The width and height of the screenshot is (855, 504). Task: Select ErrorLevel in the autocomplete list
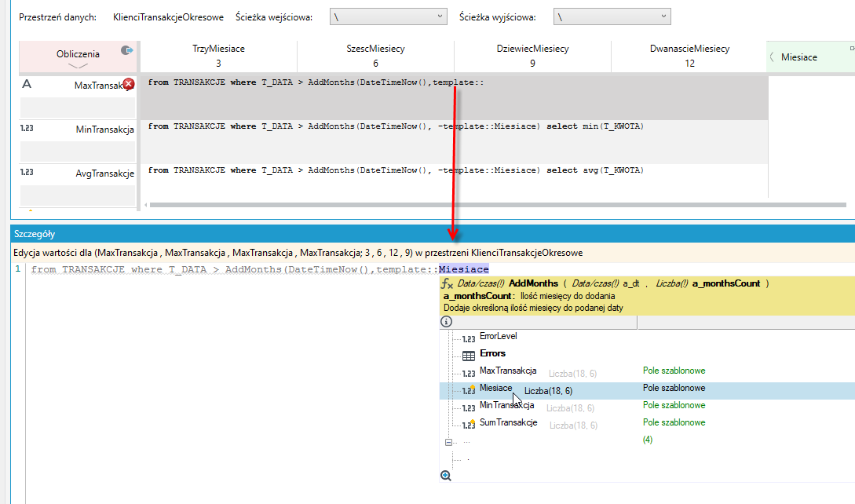[498, 336]
